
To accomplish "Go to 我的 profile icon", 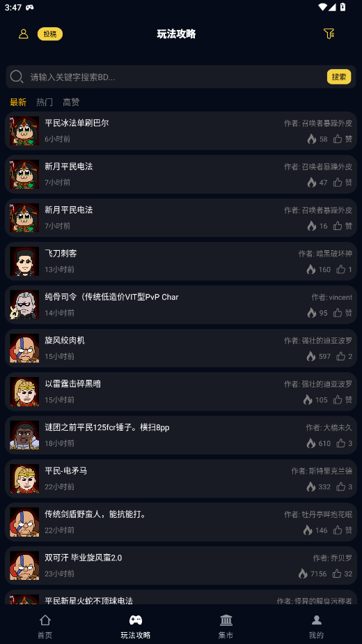I will tap(316, 620).
